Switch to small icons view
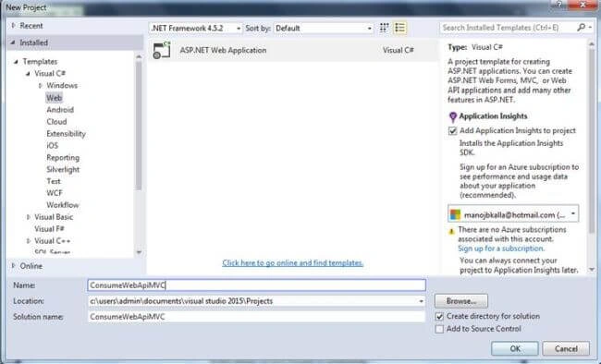 tap(384, 28)
